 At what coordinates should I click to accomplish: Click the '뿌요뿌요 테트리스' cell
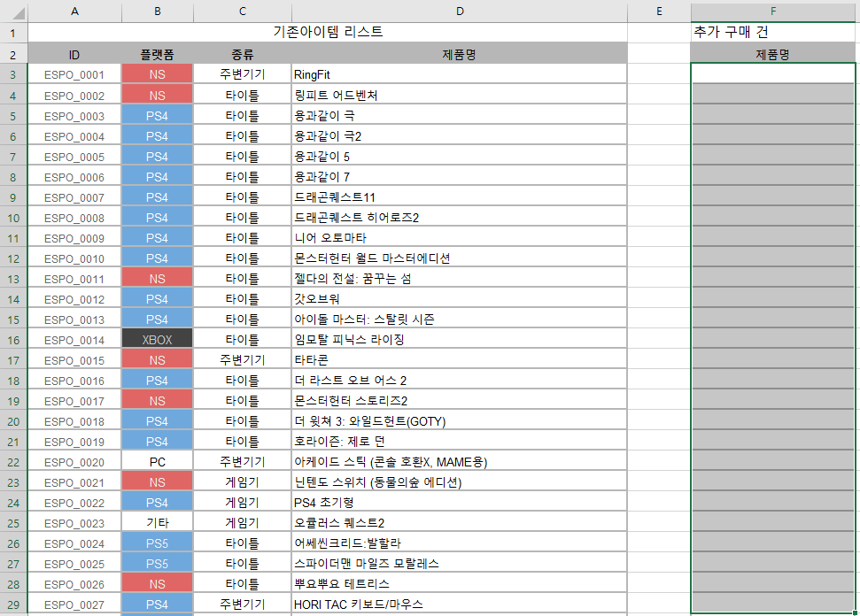(460, 584)
